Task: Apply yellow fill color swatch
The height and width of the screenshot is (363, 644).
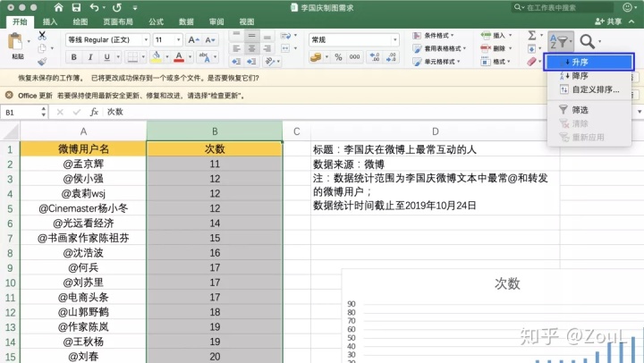Action: coord(156,57)
